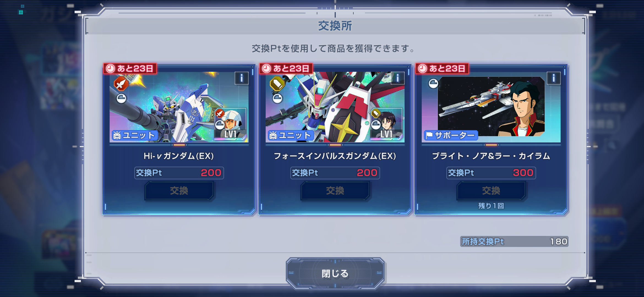Click the あと23日 timer badge on supporter card

pyautogui.click(x=442, y=68)
